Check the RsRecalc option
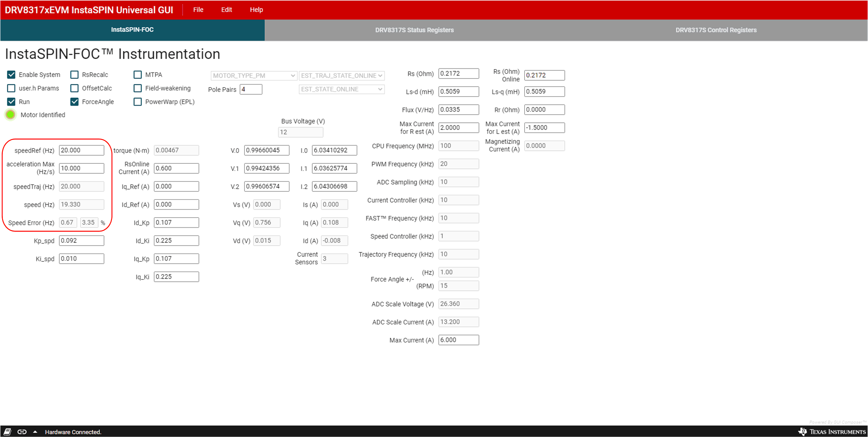 tap(74, 75)
